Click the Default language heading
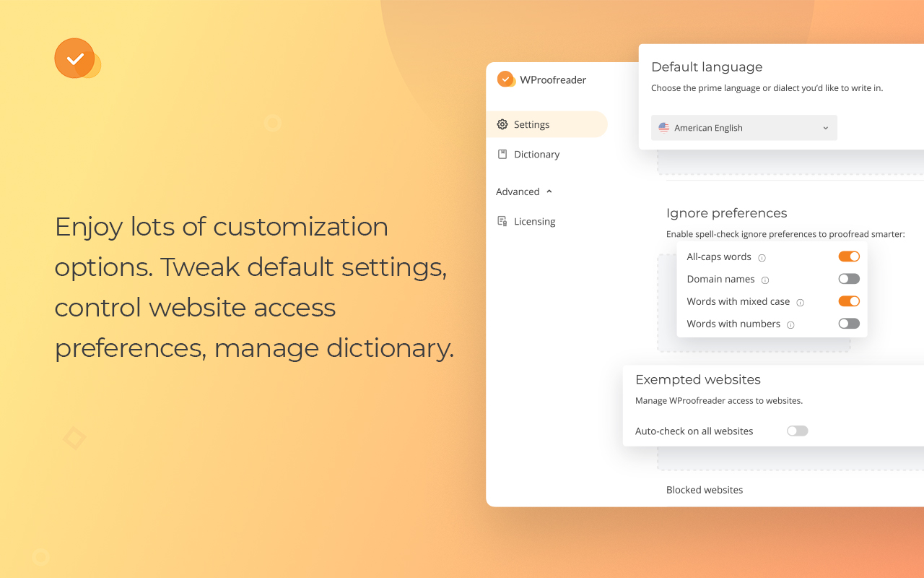Screen dimensions: 924x578 (707, 67)
